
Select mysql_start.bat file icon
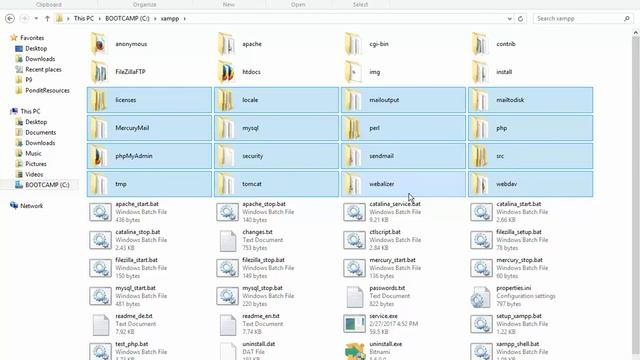click(100, 297)
